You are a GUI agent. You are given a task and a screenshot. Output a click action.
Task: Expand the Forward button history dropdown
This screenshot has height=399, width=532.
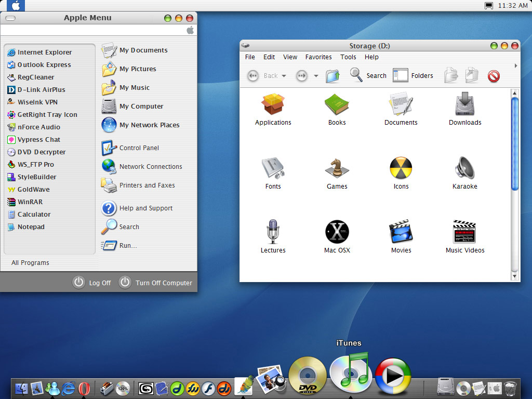tap(316, 76)
